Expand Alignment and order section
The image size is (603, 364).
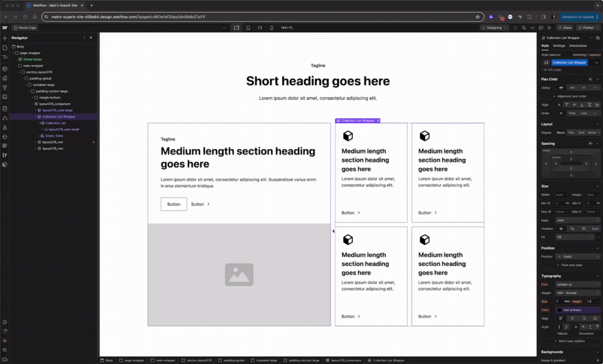(570, 96)
